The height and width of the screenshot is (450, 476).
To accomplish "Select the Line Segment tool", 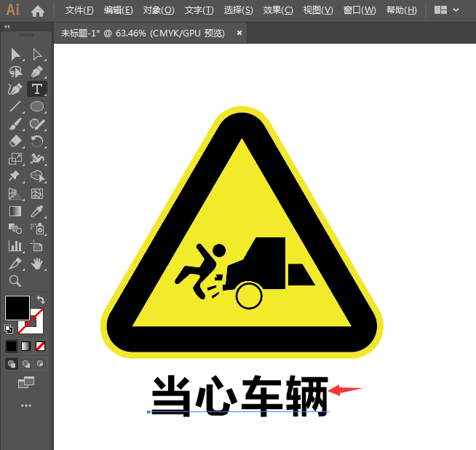I will tap(15, 106).
